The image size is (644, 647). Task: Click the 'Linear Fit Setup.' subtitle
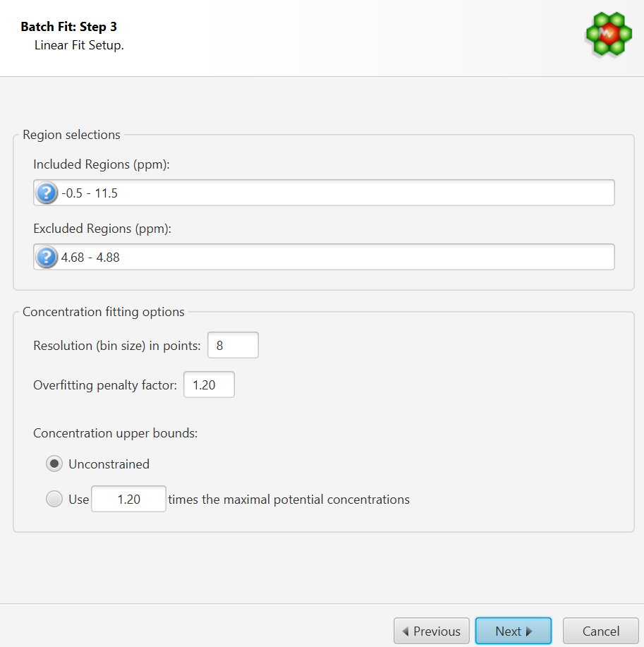click(79, 45)
